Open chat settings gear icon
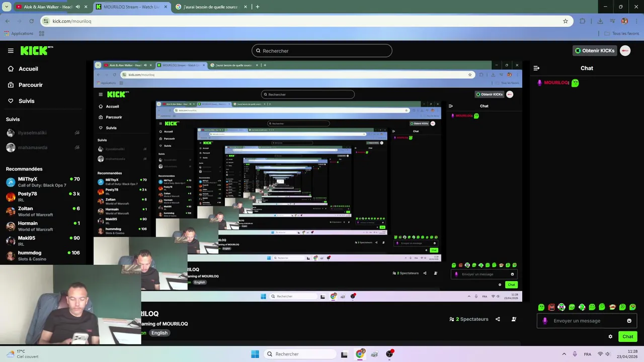This screenshot has height=362, width=644. (610, 337)
